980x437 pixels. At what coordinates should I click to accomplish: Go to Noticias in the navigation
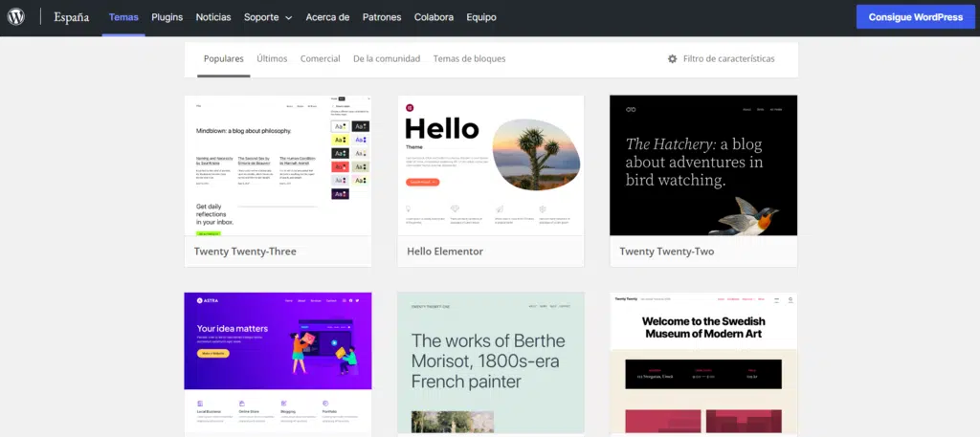(x=213, y=17)
